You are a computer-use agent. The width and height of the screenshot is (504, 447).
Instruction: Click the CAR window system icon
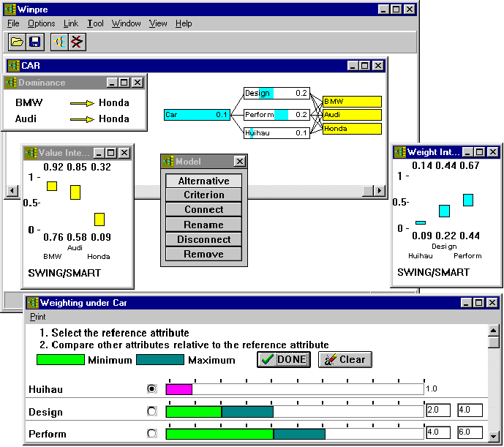[x=13, y=65]
